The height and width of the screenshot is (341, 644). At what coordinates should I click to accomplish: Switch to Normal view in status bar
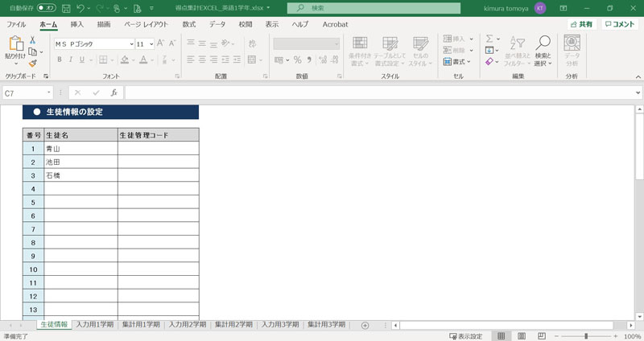[500, 335]
